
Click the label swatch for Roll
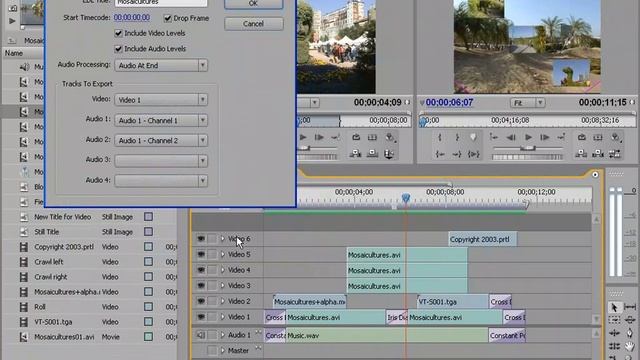tap(148, 307)
